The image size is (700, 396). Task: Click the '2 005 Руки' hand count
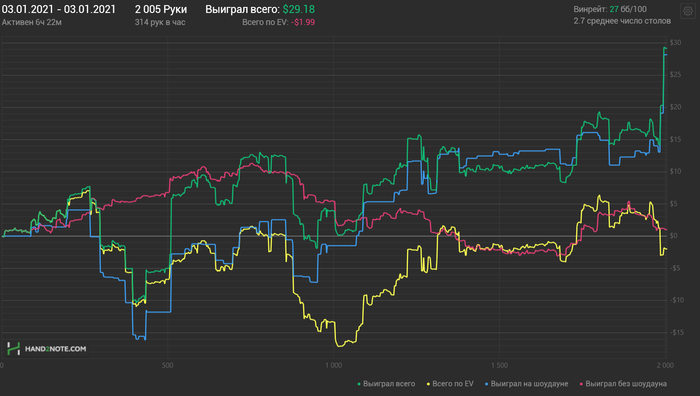pos(161,9)
